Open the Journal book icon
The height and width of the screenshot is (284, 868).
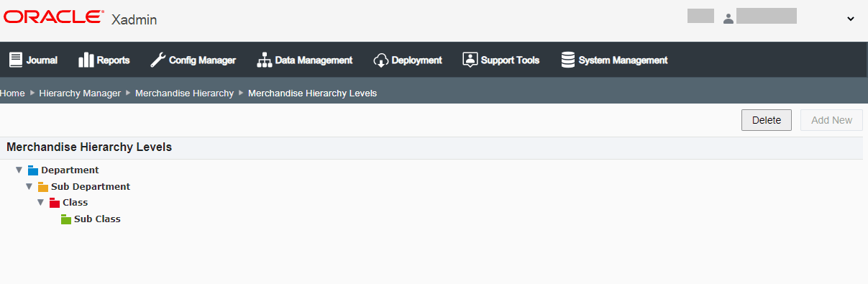(15, 60)
